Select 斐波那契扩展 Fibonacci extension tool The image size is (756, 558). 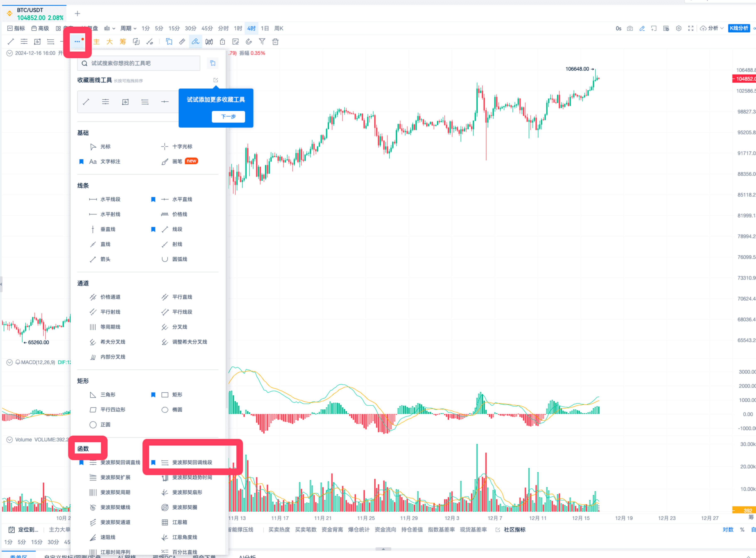point(110,478)
